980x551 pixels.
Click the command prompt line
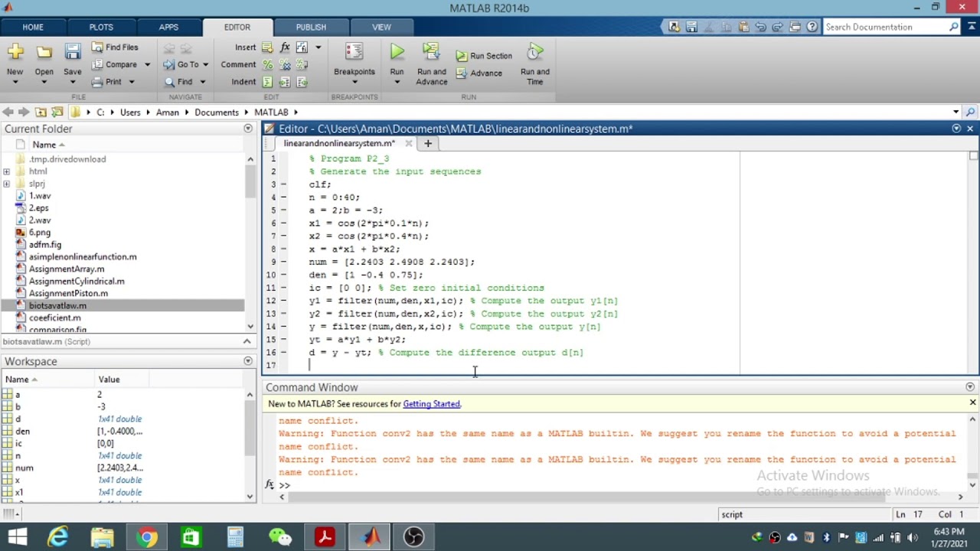click(620, 485)
